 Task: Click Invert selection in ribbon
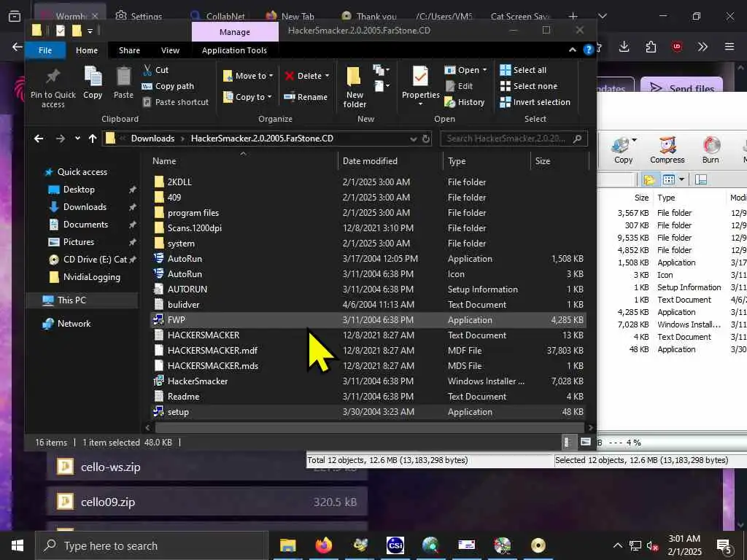(x=535, y=102)
